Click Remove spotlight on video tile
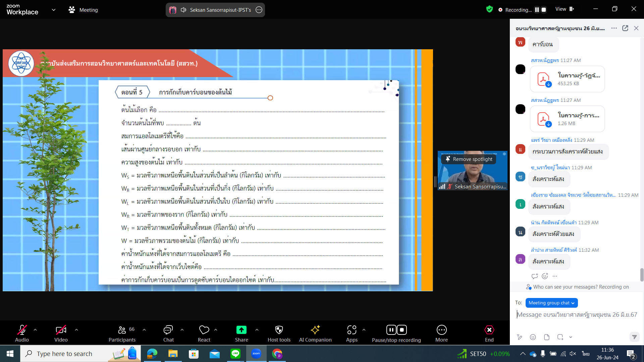Viewport: 644px width, 362px height. pyautogui.click(x=469, y=159)
